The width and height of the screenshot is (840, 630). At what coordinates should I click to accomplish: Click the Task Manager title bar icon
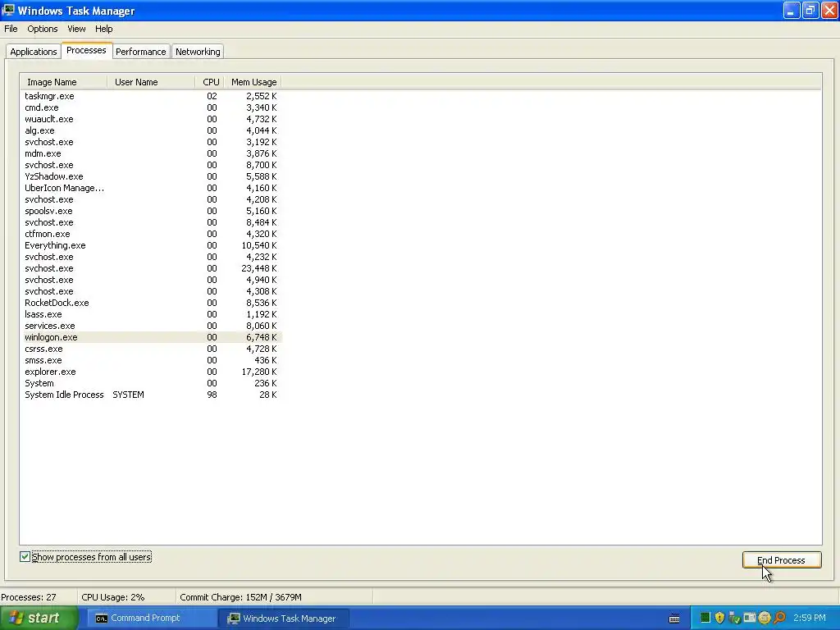click(x=8, y=10)
